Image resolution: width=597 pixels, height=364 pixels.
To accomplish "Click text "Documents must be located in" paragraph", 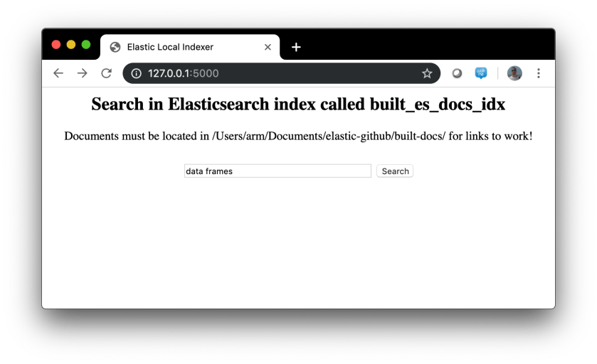I will tap(298, 136).
